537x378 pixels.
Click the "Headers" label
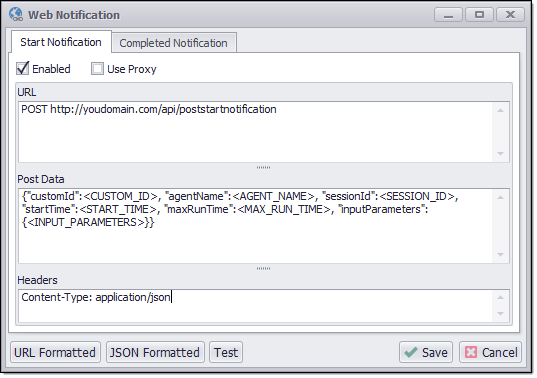(37, 280)
